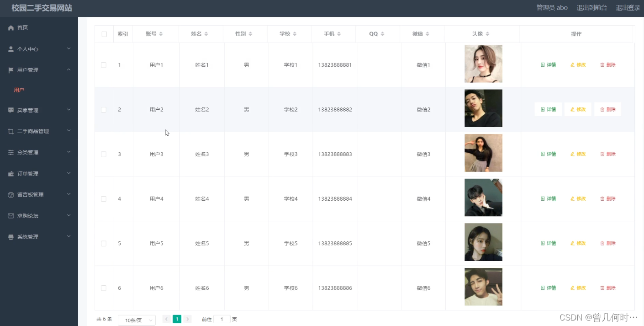Viewport: 644px width, 326px height.
Task: Click phone number 13823888884
Action: (x=335, y=199)
